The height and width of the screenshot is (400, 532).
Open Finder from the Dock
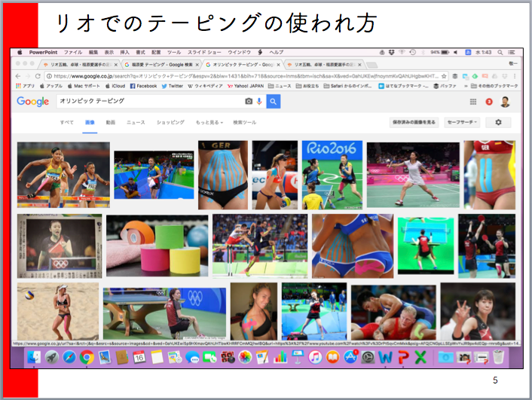(34, 358)
